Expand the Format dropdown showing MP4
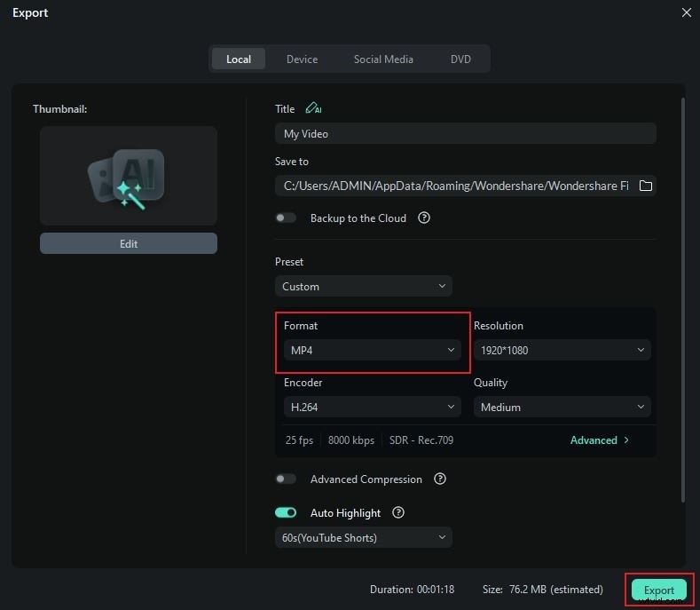The width and height of the screenshot is (700, 610). pyautogui.click(x=372, y=350)
